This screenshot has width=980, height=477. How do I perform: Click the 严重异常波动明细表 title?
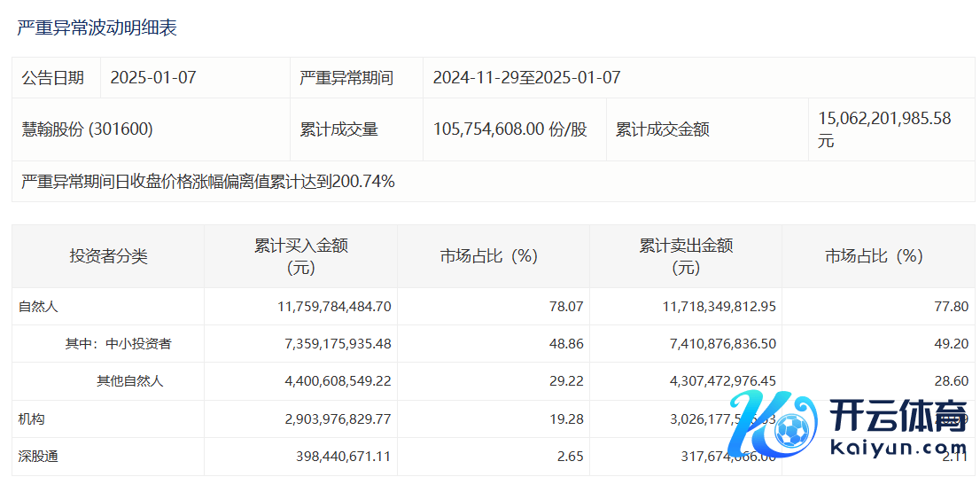coord(97,28)
